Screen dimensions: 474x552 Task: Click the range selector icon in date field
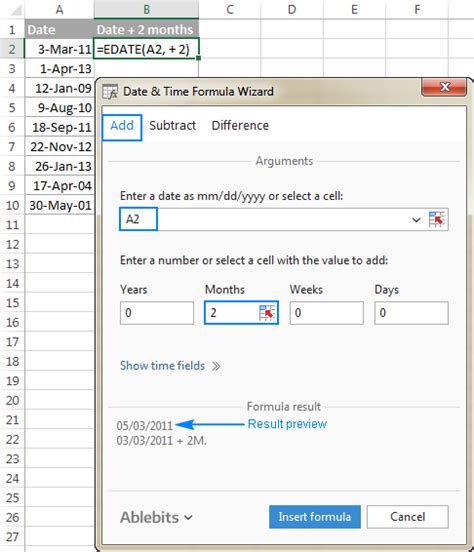tap(437, 220)
